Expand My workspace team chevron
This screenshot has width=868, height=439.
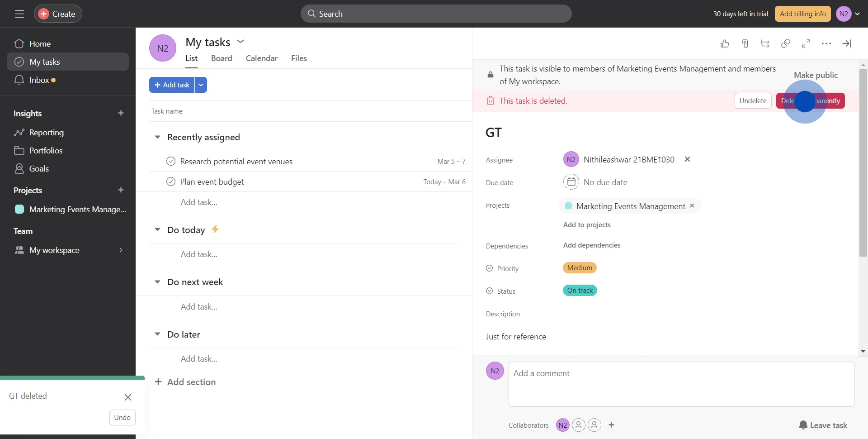click(x=121, y=250)
